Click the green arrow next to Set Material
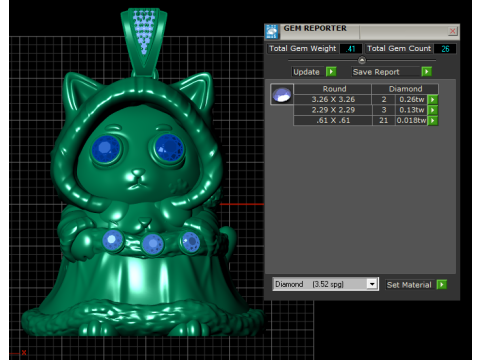The height and width of the screenshot is (360, 480). click(442, 285)
